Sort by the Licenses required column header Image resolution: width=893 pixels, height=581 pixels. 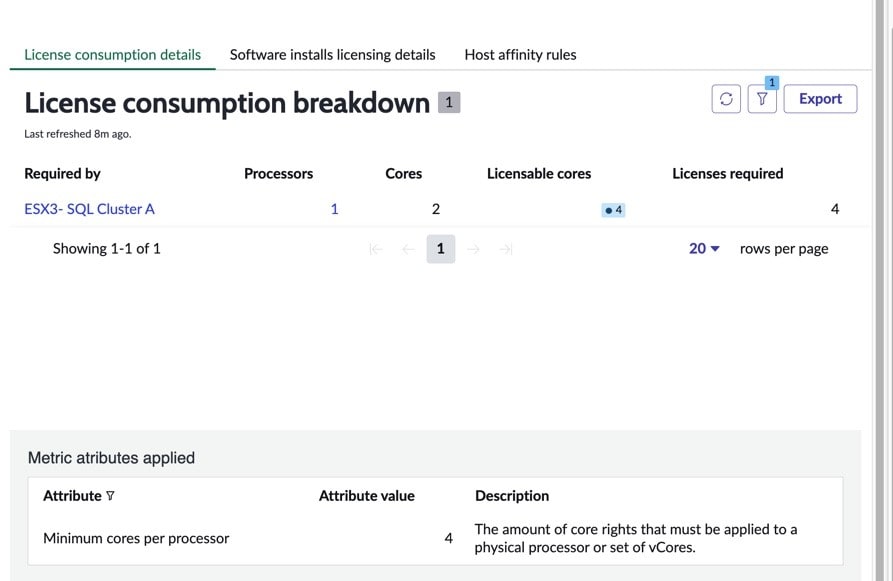pos(728,173)
